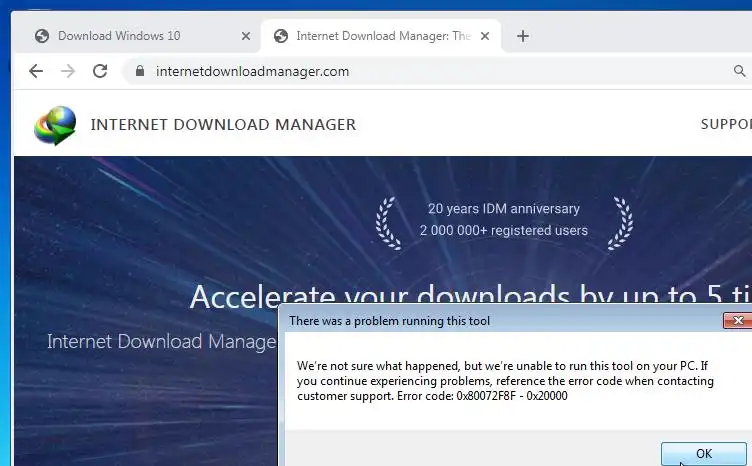Click the Internet Download Manager logo

tap(55, 125)
